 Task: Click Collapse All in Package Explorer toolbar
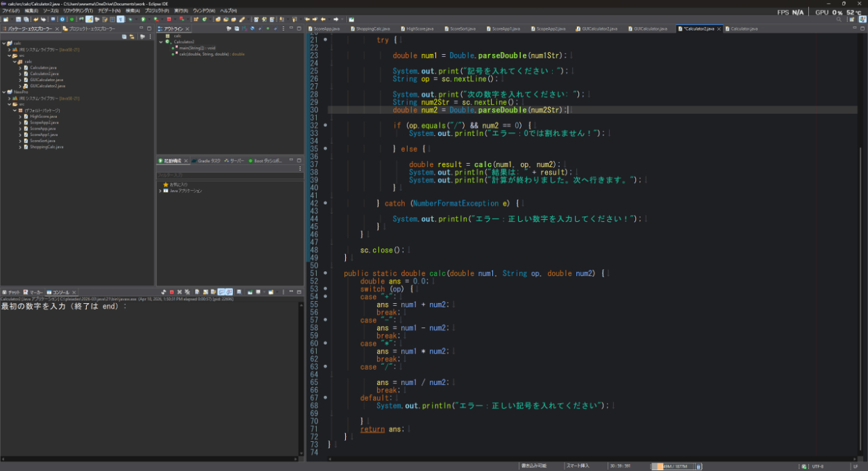[x=124, y=36]
